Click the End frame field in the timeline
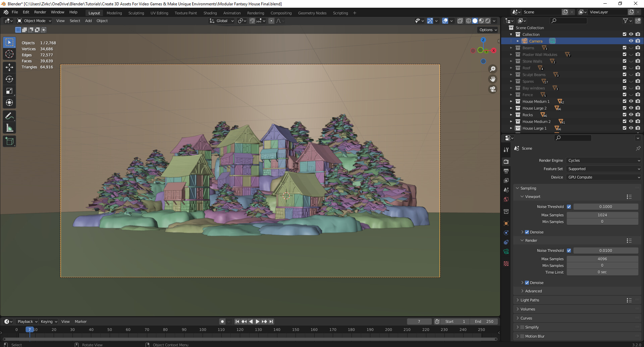The image size is (644, 347). click(484, 321)
